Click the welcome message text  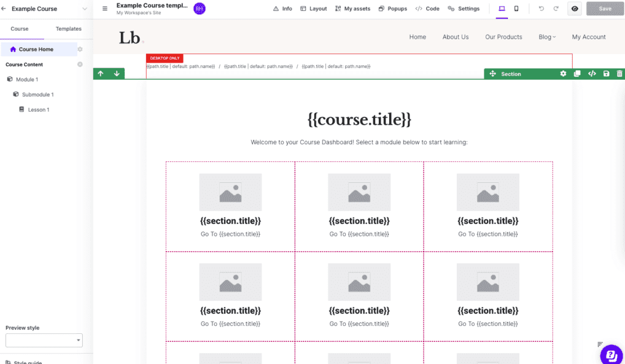[359, 142]
